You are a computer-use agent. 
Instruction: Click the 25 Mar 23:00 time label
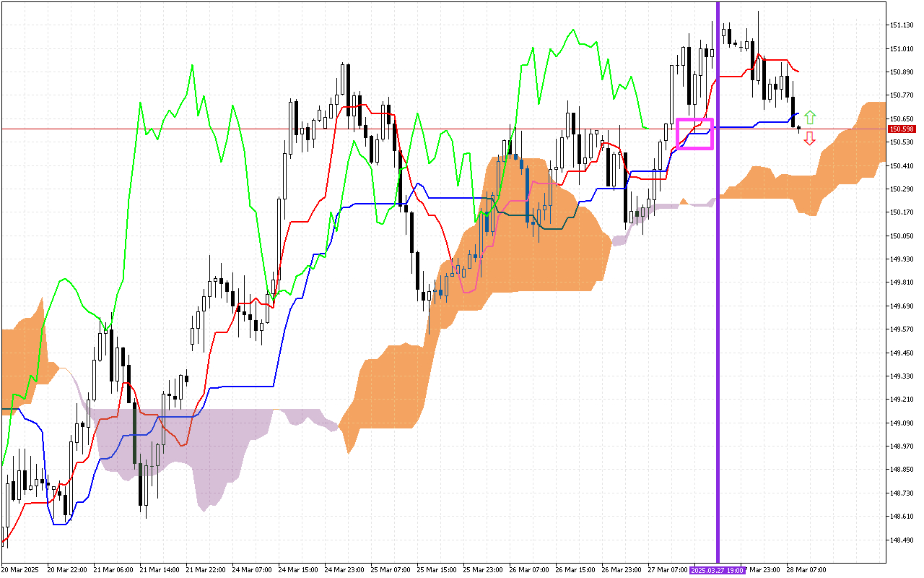click(484, 570)
